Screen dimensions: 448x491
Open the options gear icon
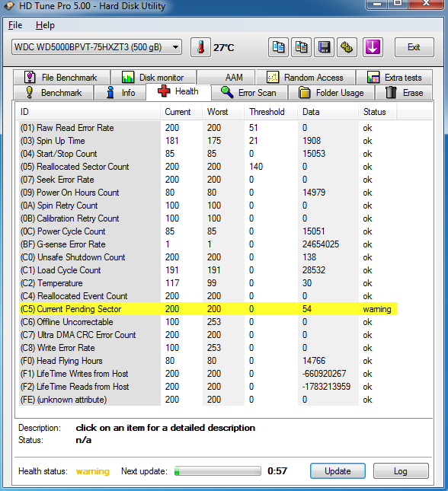347,48
